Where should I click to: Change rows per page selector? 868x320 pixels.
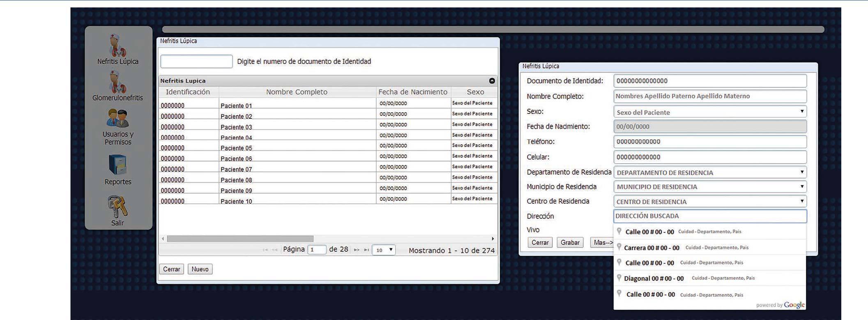click(x=383, y=250)
